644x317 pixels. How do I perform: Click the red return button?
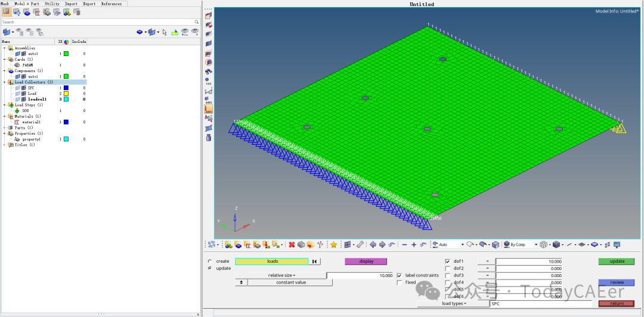[617, 303]
